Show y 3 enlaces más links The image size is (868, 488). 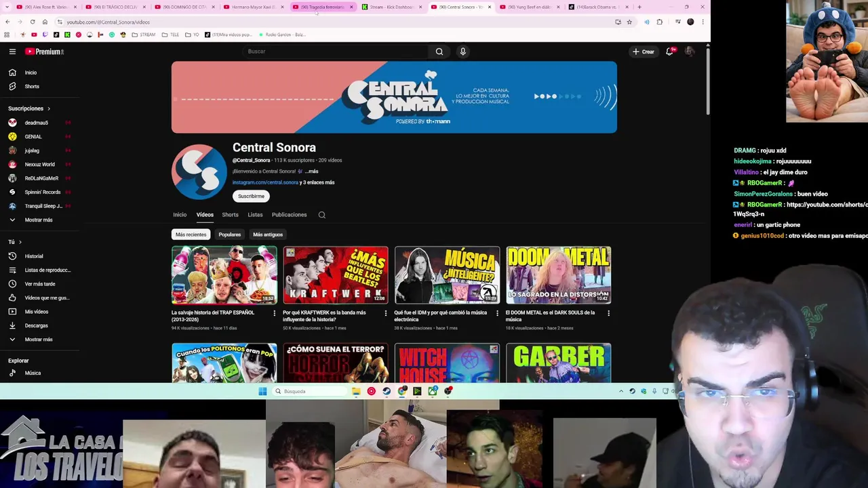click(x=317, y=182)
